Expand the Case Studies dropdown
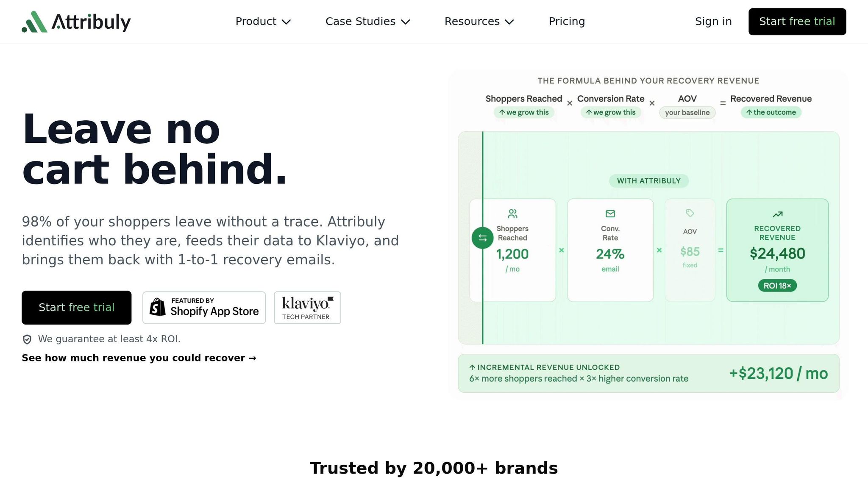868x488 pixels. tap(367, 22)
